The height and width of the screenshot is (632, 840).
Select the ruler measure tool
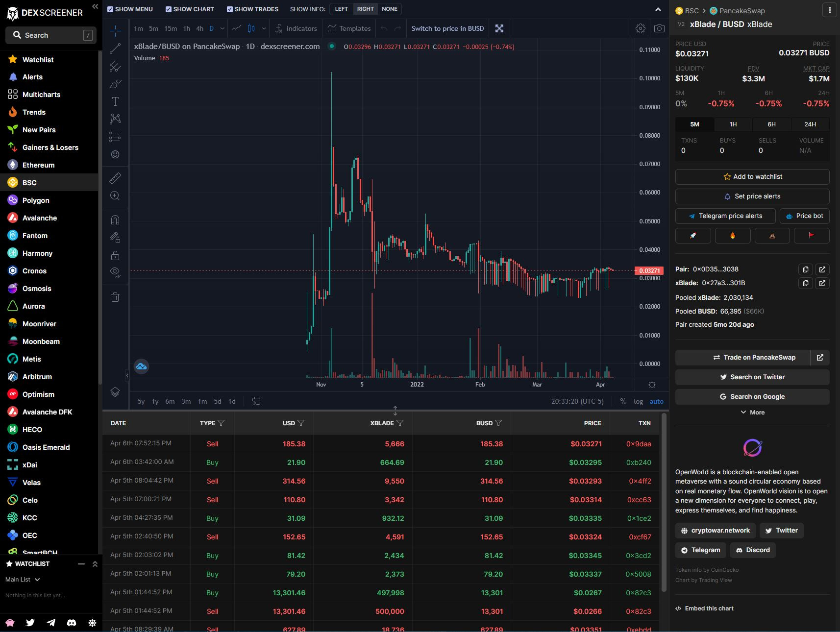tap(115, 178)
